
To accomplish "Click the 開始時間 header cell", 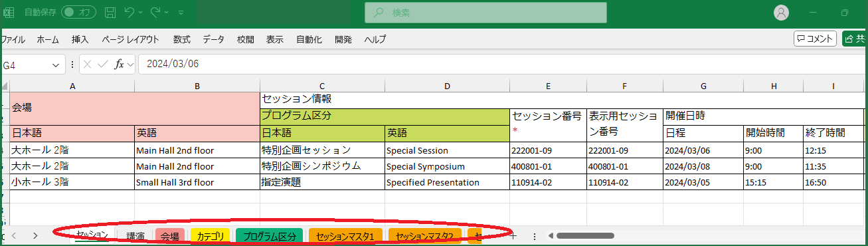I will (773, 133).
